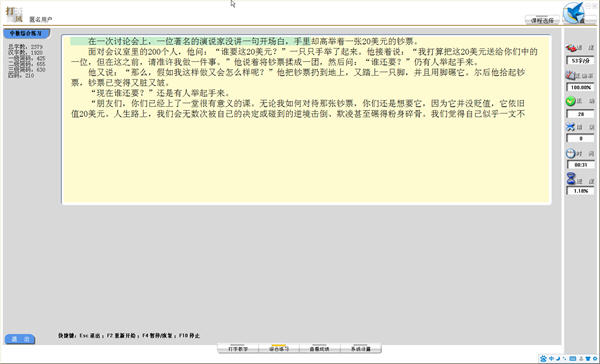600x364 pixels.
Task: Click the clock time icon
Action: pyautogui.click(x=571, y=153)
